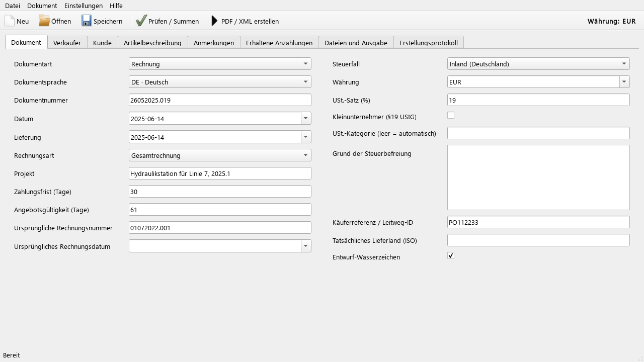The width and height of the screenshot is (644, 362).
Task: Save using the Speichern floppy disk icon
Action: pyautogui.click(x=87, y=21)
